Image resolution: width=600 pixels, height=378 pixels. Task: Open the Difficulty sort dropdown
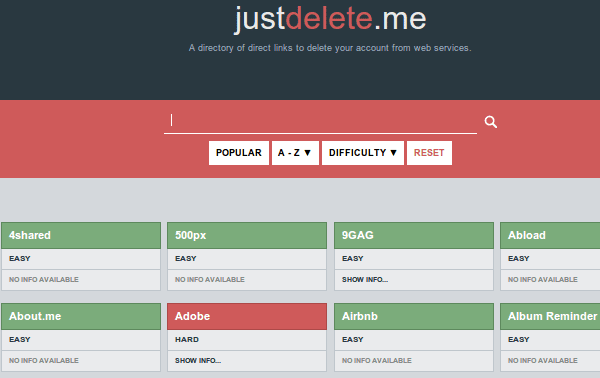tap(363, 153)
